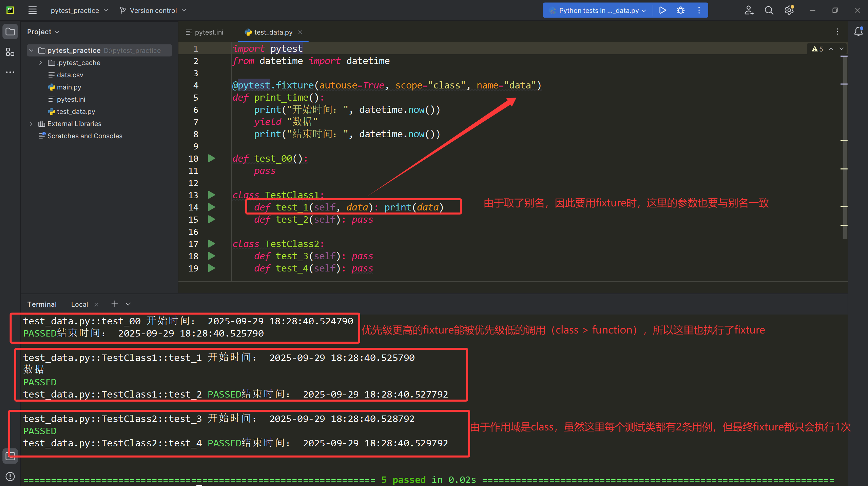Viewport: 868px width, 486px height.
Task: Open the run configuration dropdown
Action: coord(599,11)
